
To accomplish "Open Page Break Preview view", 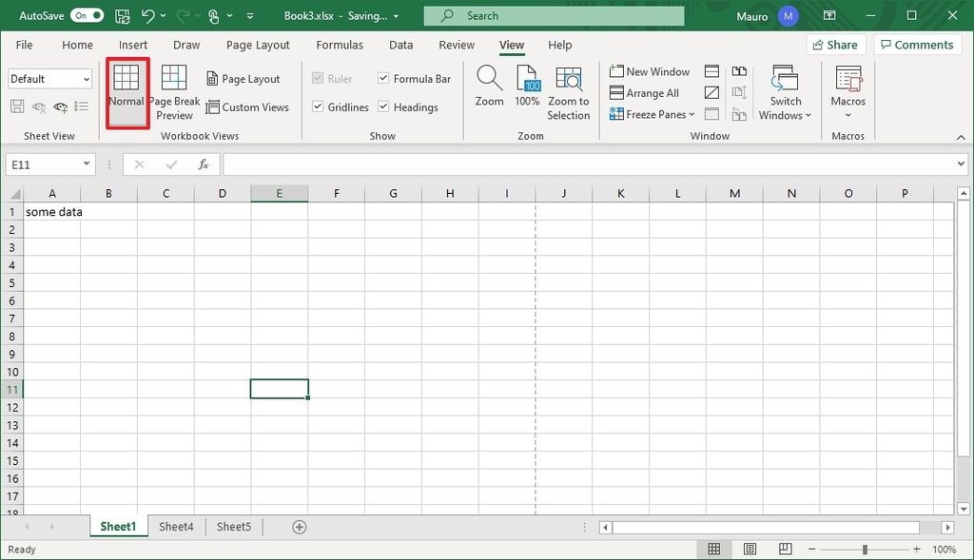I will 173,90.
